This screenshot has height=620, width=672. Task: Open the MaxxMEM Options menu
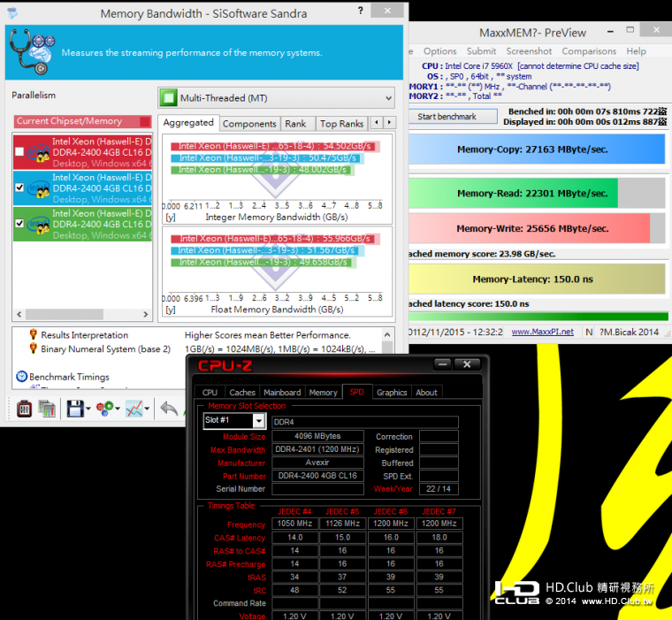pyautogui.click(x=439, y=51)
